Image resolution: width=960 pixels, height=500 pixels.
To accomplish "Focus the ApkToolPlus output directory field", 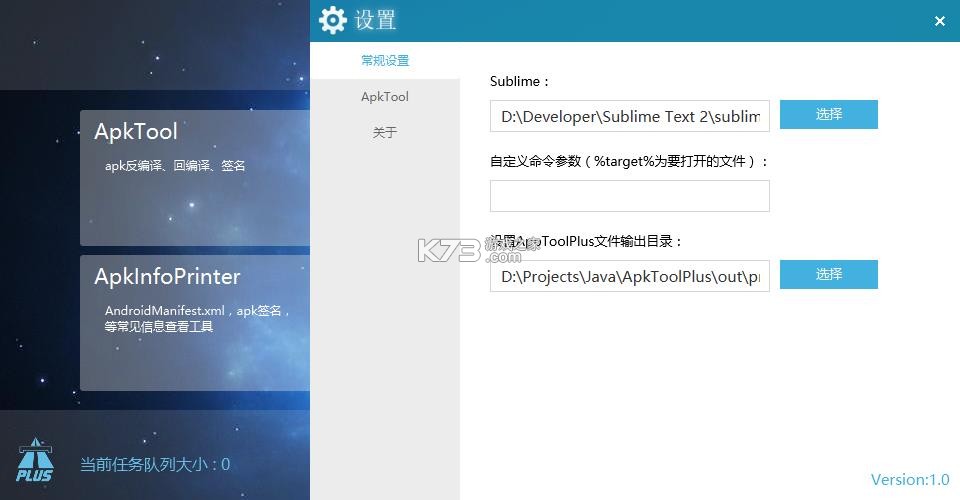I will [x=629, y=276].
